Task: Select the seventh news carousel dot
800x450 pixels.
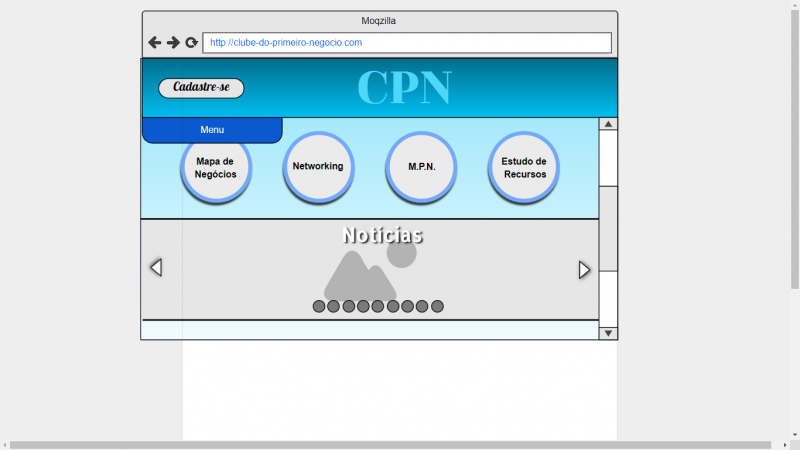Action: tap(407, 306)
